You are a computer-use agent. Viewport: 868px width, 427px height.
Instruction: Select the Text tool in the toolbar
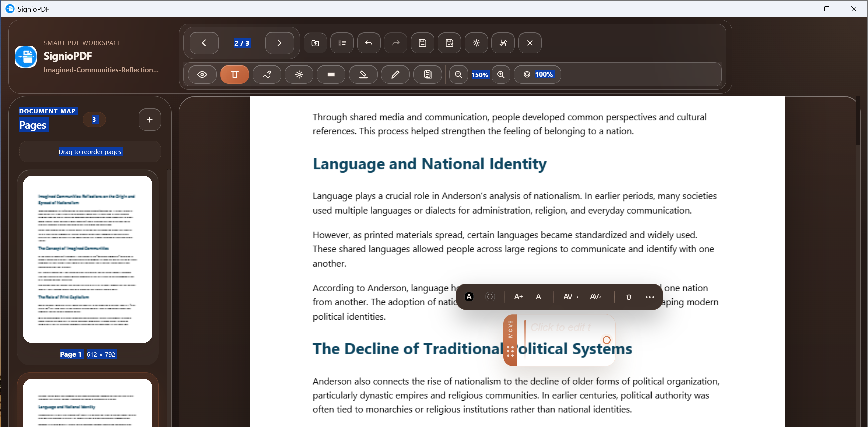pyautogui.click(x=234, y=74)
